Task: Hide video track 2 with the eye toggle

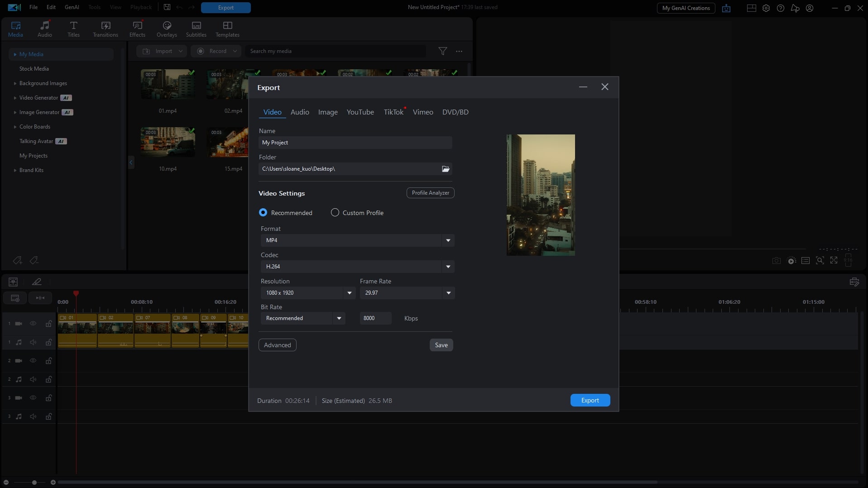Action: point(33,361)
